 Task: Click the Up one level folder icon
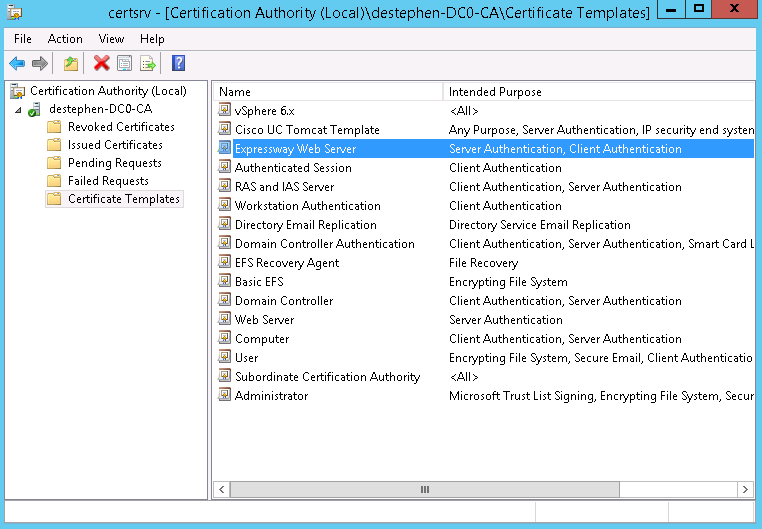[71, 63]
